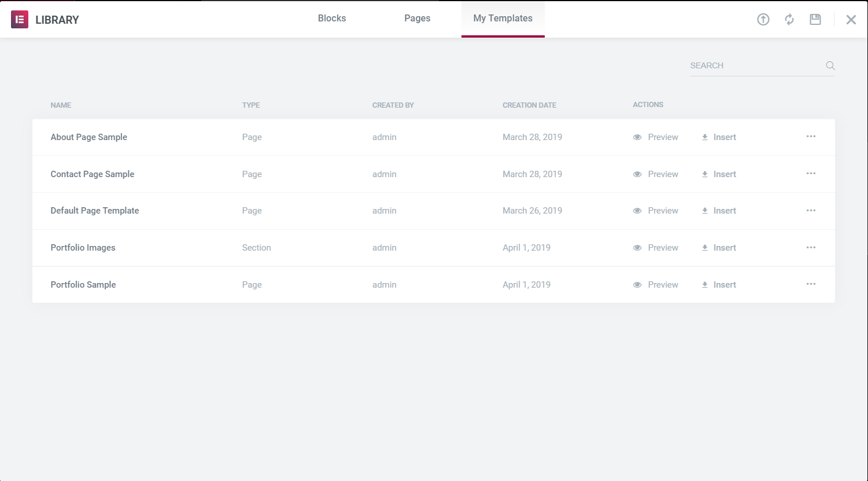The image size is (868, 481).
Task: Preview the Default Page Template
Action: (656, 211)
